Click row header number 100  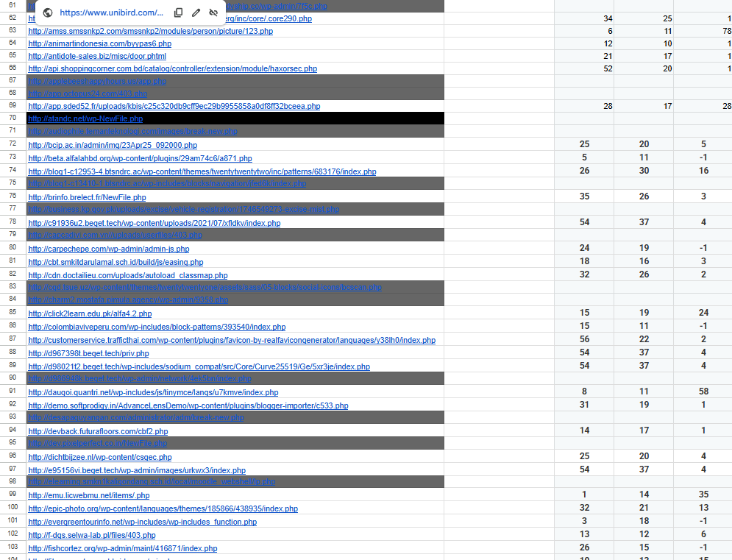13,508
